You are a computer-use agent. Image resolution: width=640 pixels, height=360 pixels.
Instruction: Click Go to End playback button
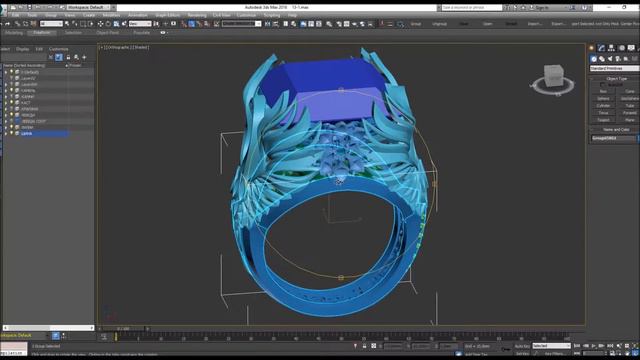(610, 346)
